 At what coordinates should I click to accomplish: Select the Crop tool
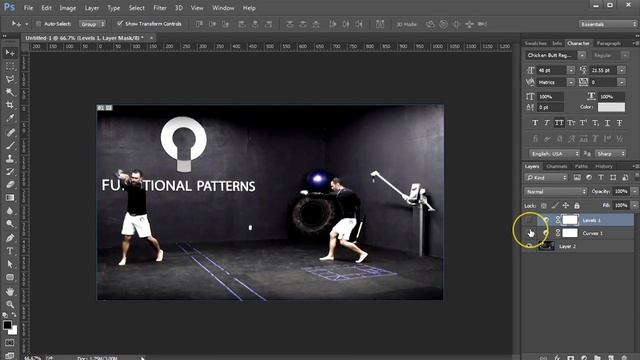coord(10,105)
